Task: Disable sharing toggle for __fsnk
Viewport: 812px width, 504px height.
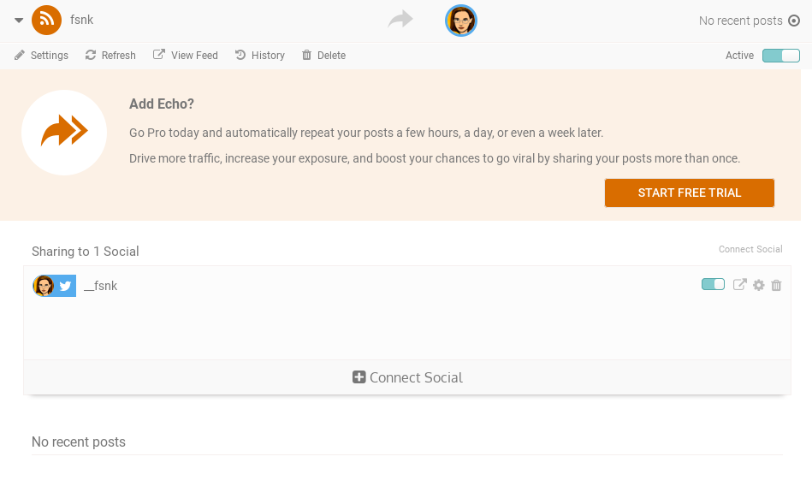Action: pyautogui.click(x=713, y=285)
